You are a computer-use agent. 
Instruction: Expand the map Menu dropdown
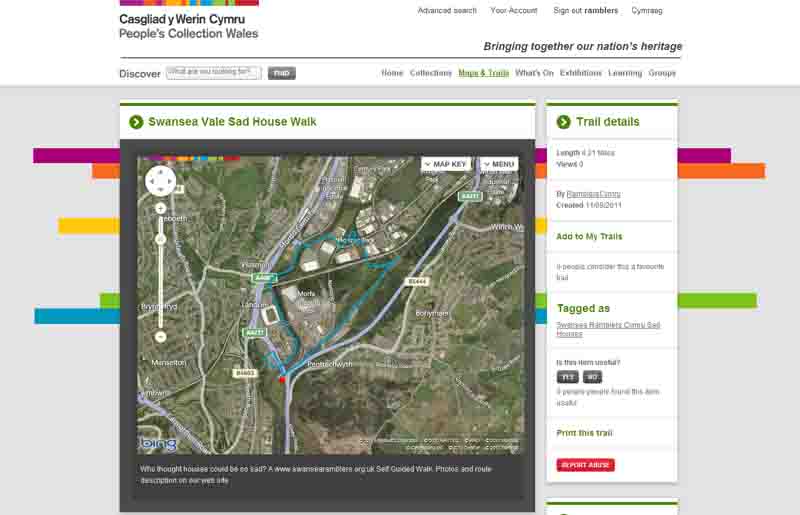pos(499,164)
